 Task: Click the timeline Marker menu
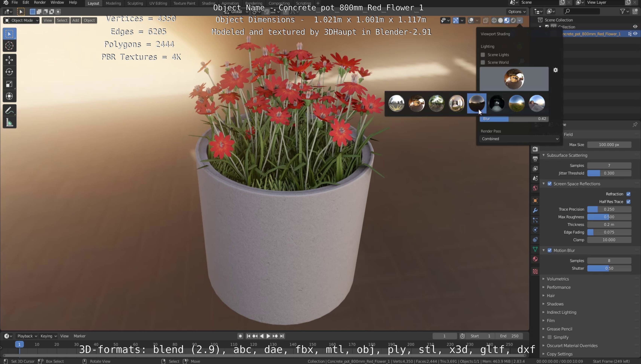pyautogui.click(x=79, y=336)
